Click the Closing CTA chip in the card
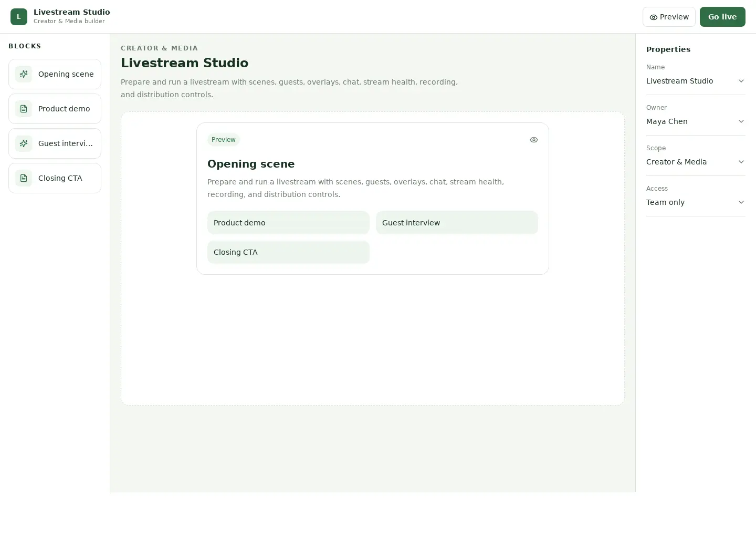The width and height of the screenshot is (756, 538). pos(288,252)
